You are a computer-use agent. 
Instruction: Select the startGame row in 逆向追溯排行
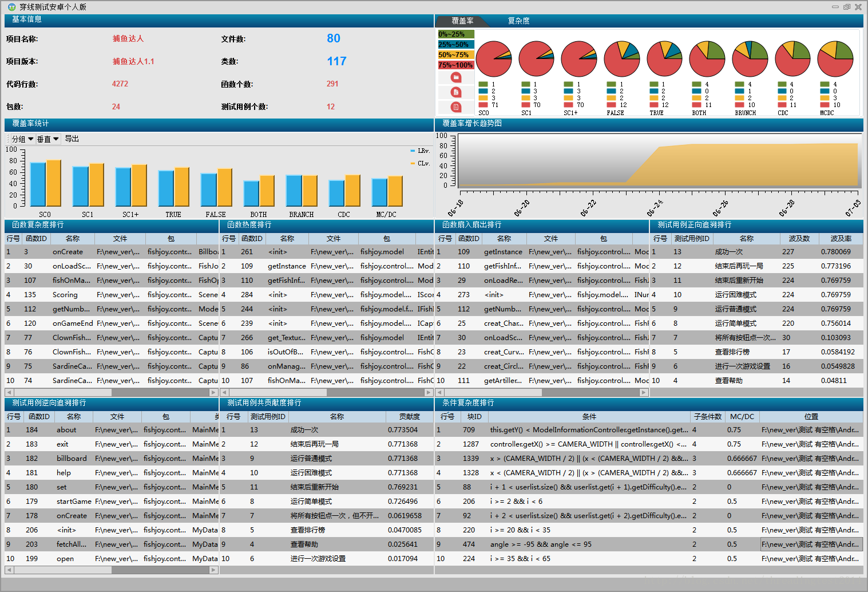[112, 502]
